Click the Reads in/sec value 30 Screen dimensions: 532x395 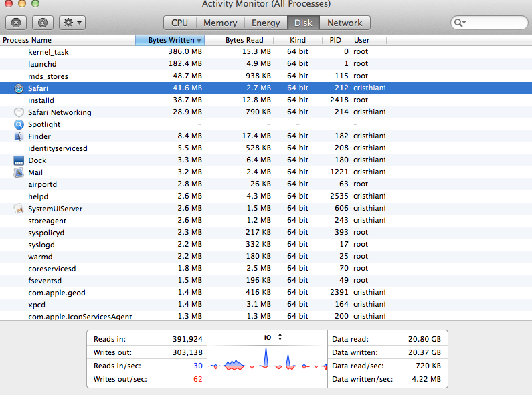[198, 366]
